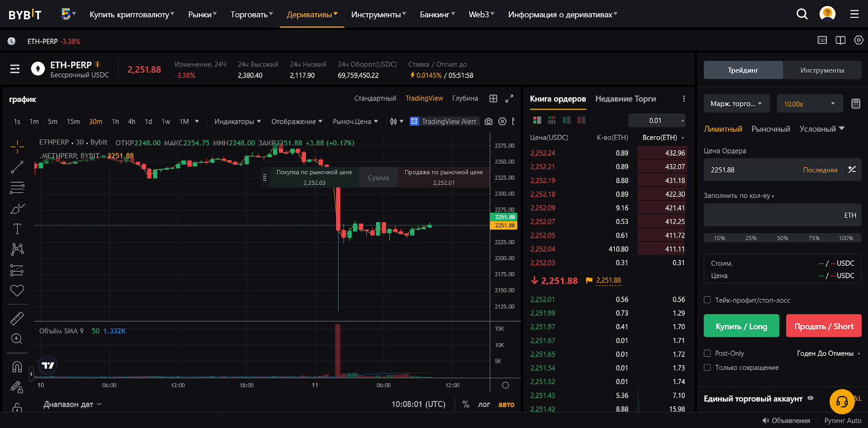
Task: Open the candlestick chart type dropdown
Action: point(397,122)
